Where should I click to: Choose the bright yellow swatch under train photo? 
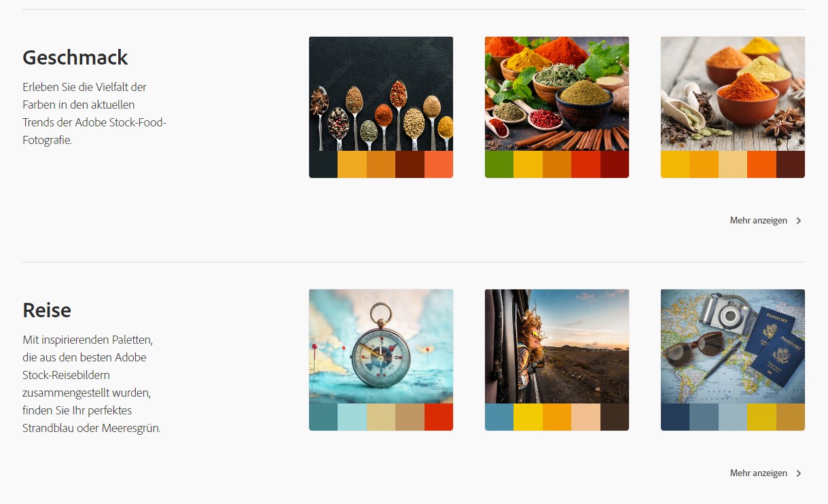coord(528,417)
